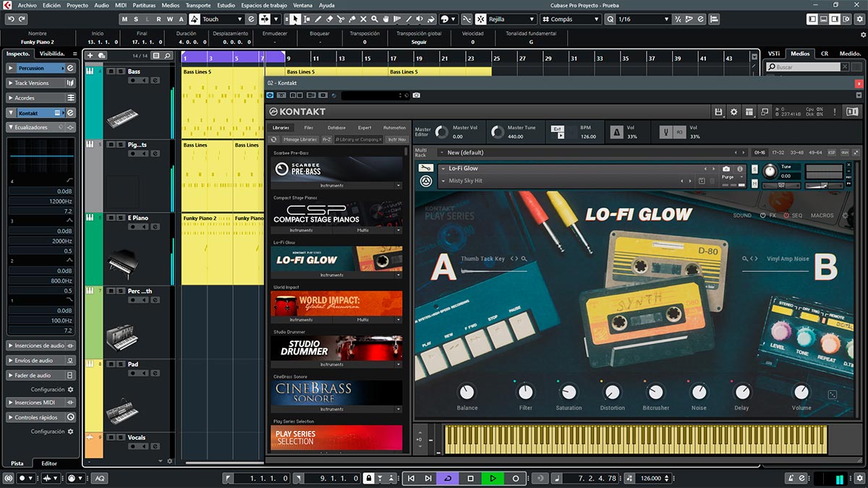Image resolution: width=868 pixels, height=488 pixels.
Task: Open Kontakt workspace layout icon
Action: [x=749, y=112]
